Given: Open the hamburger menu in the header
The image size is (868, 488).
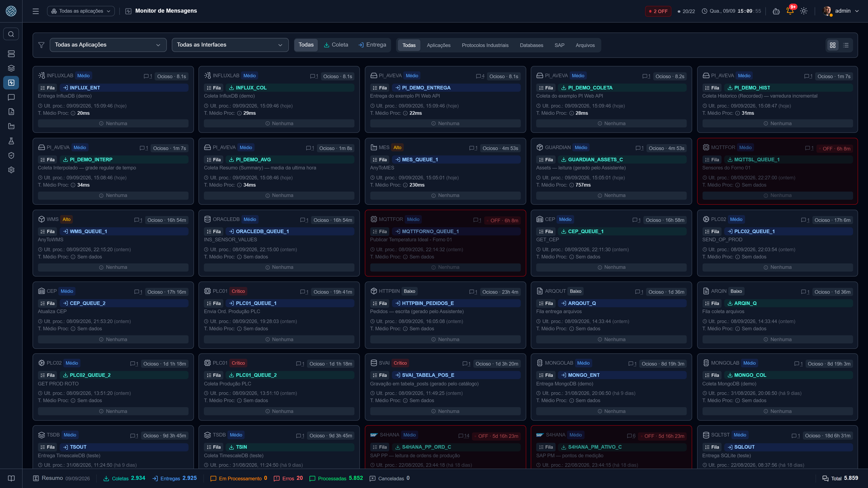Looking at the screenshot, I should (36, 11).
